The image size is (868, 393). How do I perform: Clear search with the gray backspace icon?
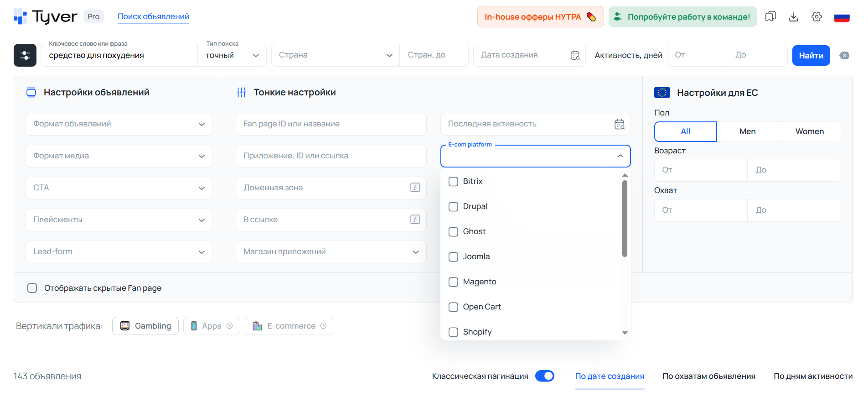[844, 56]
